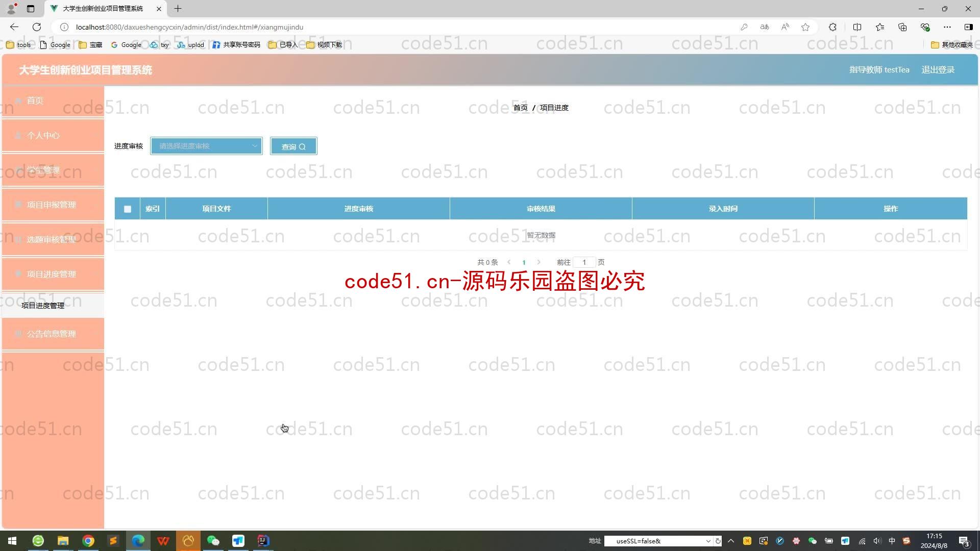980x551 pixels.
Task: Reload the current browser page
Action: 37,27
